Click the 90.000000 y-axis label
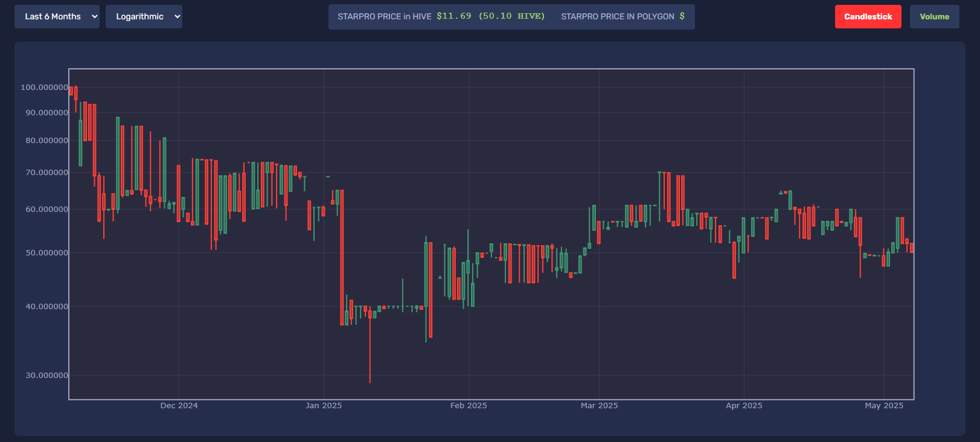Image resolution: width=980 pixels, height=442 pixels. 47,113
